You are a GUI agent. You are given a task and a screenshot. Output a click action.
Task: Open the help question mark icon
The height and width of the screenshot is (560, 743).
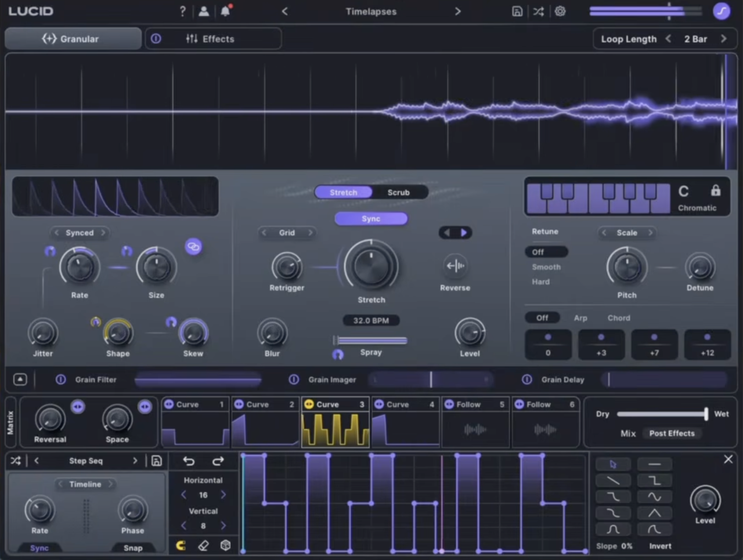click(183, 11)
